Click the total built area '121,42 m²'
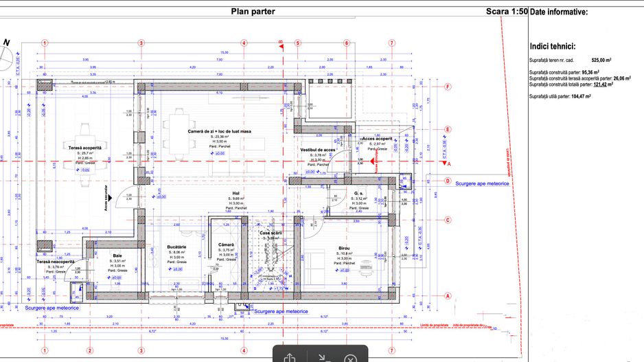The image size is (644, 362). 603,84
